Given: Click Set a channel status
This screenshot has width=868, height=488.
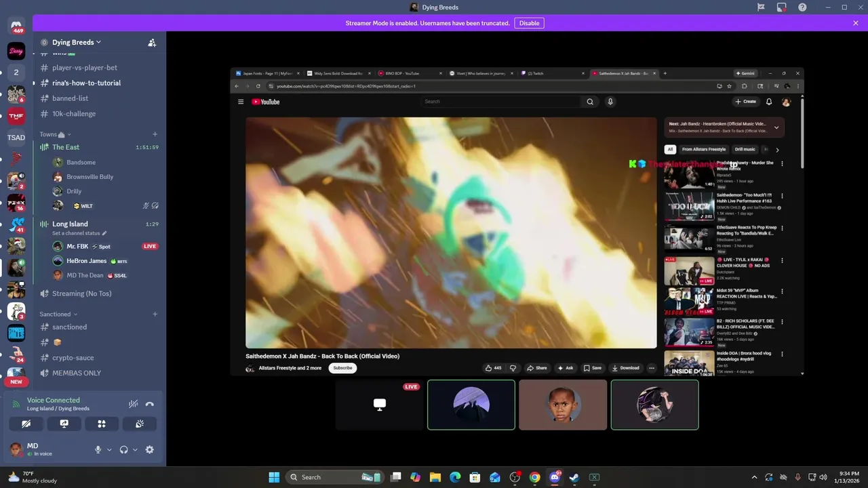Looking at the screenshot, I should click(x=79, y=233).
